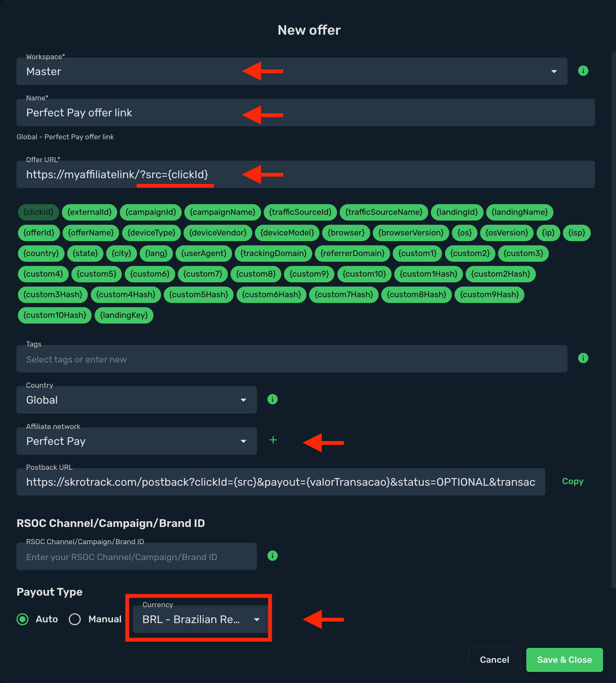Insert the {trafficSourceId} token

[x=300, y=212]
